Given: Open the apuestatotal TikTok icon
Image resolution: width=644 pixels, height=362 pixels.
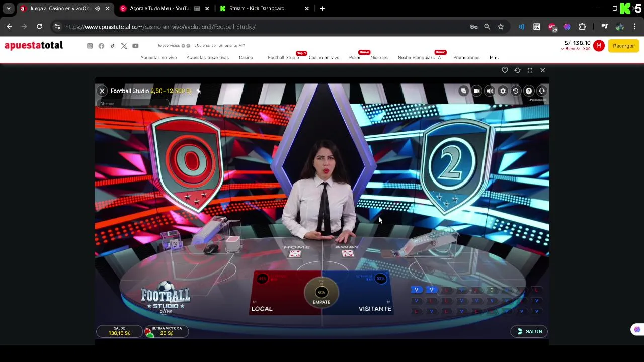Looking at the screenshot, I should click(x=113, y=46).
